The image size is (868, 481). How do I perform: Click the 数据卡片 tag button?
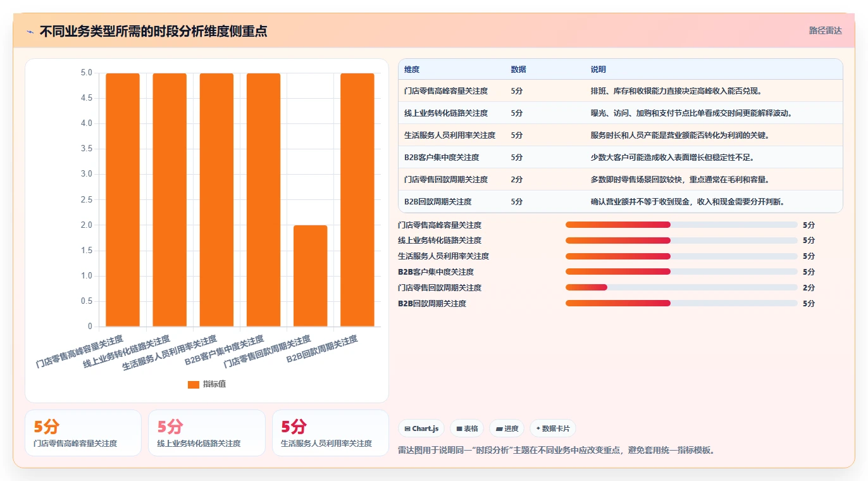(552, 428)
